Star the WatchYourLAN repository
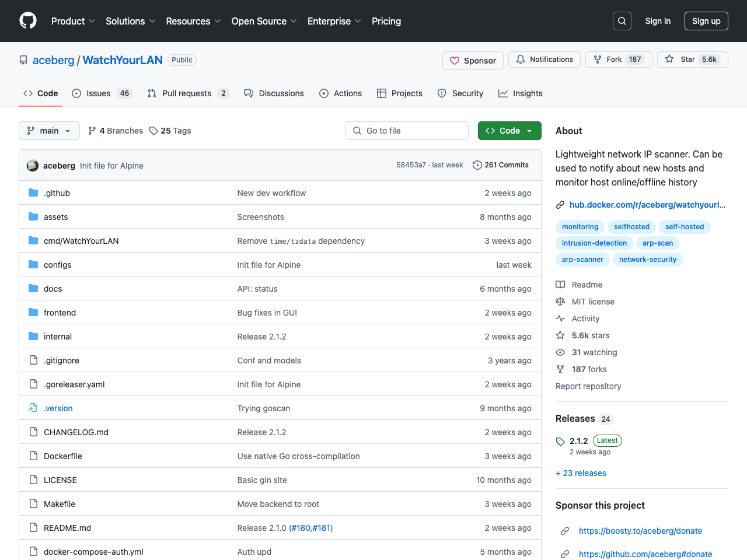The width and height of the screenshot is (747, 560). (693, 60)
